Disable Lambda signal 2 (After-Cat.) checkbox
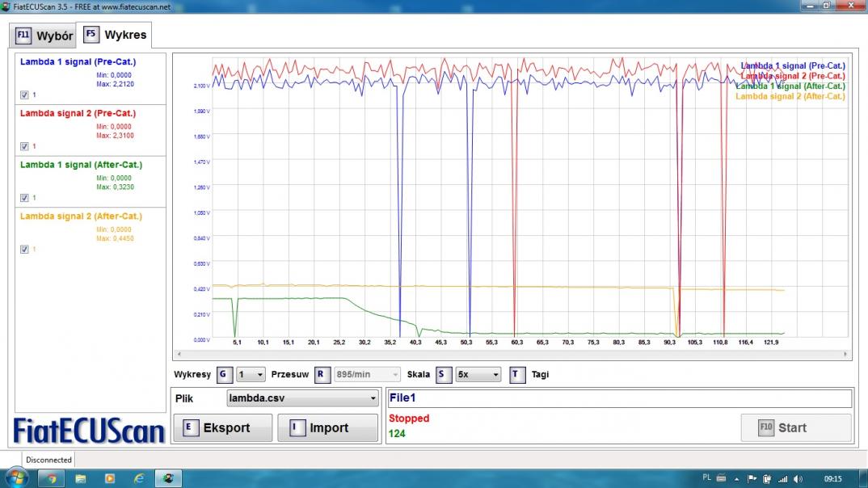 coord(24,249)
